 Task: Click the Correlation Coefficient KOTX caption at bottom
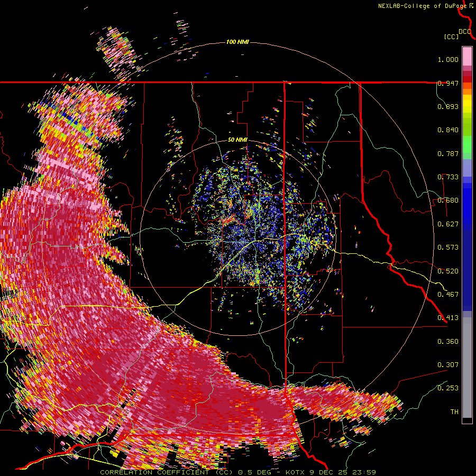pos(238,472)
